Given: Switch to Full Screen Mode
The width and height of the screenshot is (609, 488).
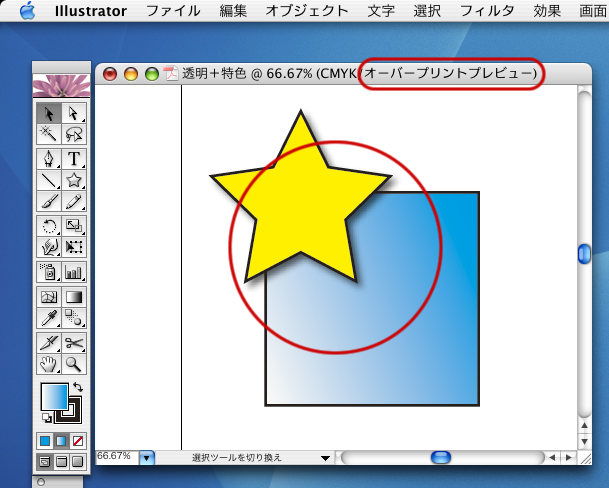Looking at the screenshot, I should [78, 462].
